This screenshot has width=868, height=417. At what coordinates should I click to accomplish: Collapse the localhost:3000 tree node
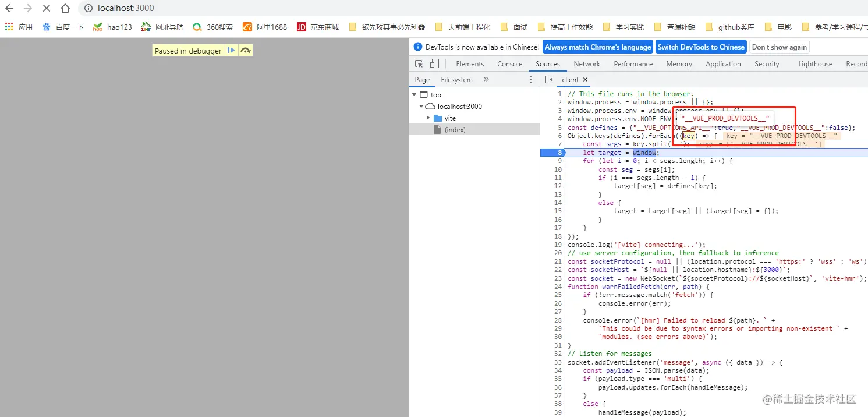(x=421, y=107)
